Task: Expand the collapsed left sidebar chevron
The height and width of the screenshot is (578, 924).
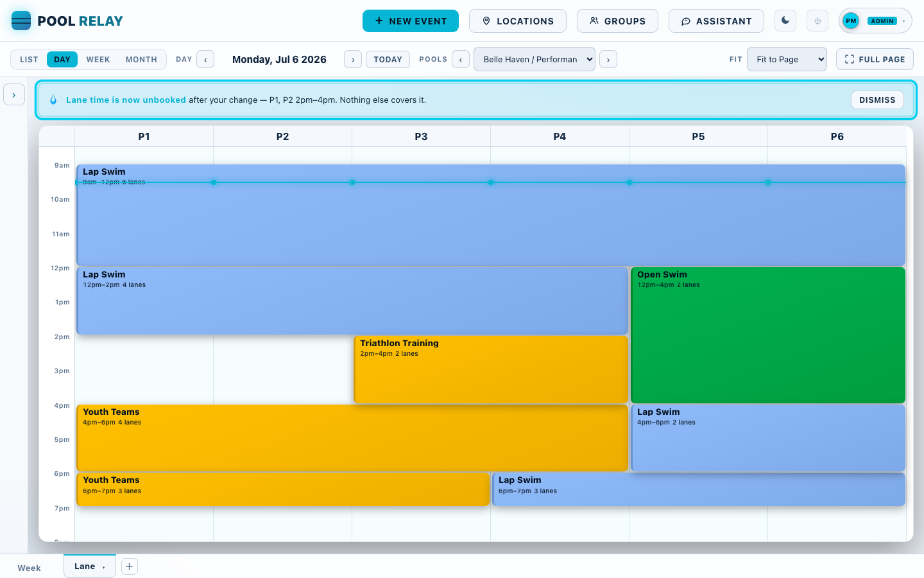Action: click(x=14, y=94)
